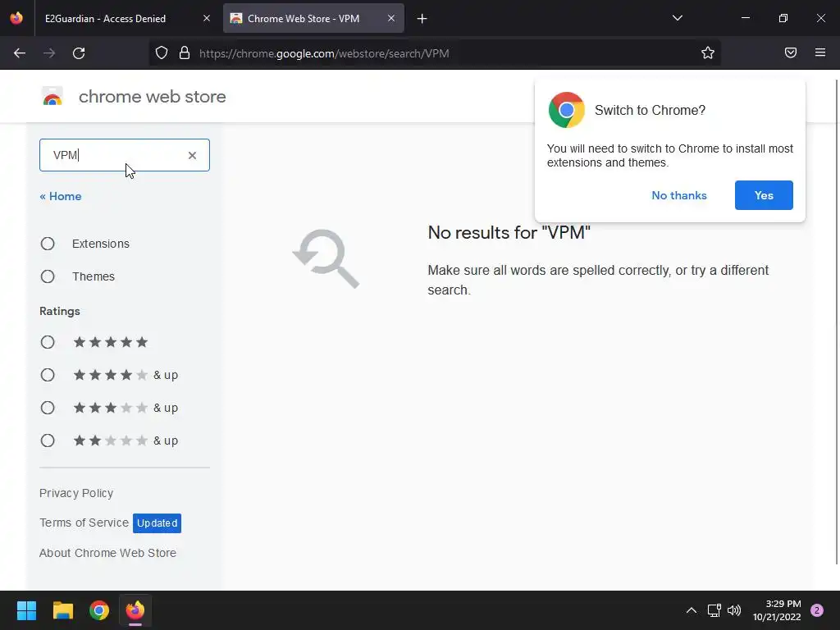Click the chrome web store logo icon
Image resolution: width=840 pixels, height=630 pixels.
[52, 97]
